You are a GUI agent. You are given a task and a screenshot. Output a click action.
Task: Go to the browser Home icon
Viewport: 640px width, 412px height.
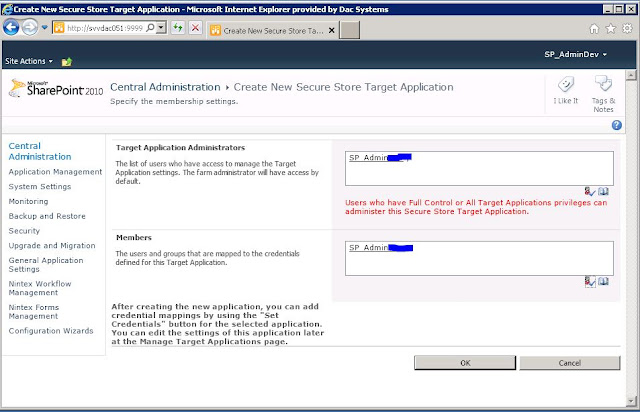594,28
